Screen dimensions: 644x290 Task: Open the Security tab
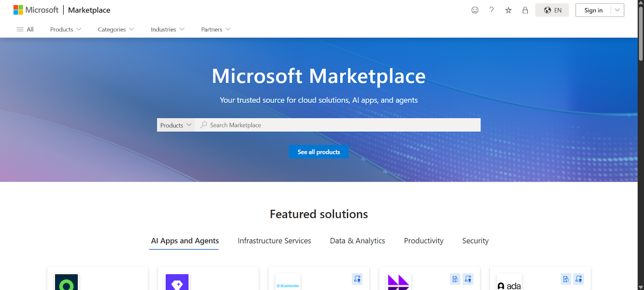pos(475,241)
